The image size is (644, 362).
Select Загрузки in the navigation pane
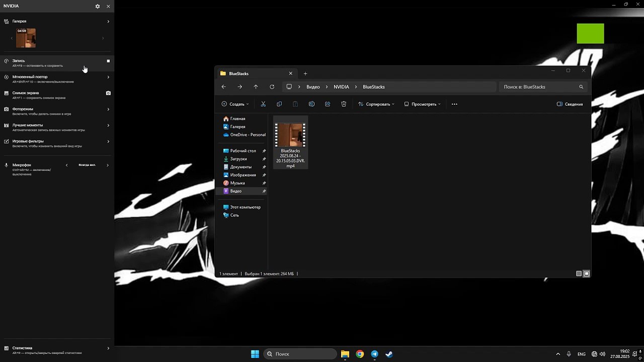tap(238, 159)
